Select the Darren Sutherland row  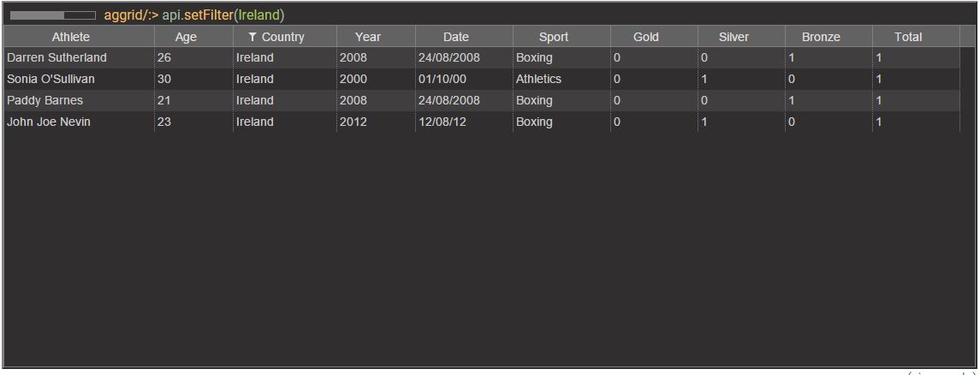click(x=56, y=57)
